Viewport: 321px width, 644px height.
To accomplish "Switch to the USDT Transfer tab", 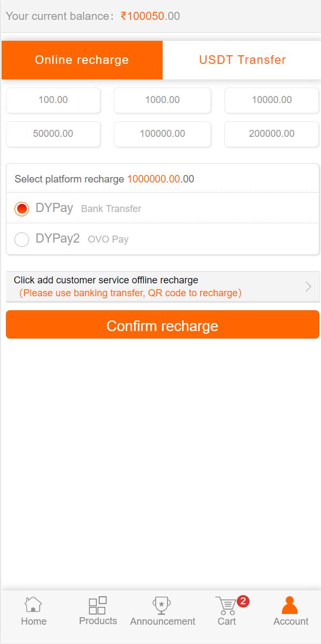I will click(243, 60).
